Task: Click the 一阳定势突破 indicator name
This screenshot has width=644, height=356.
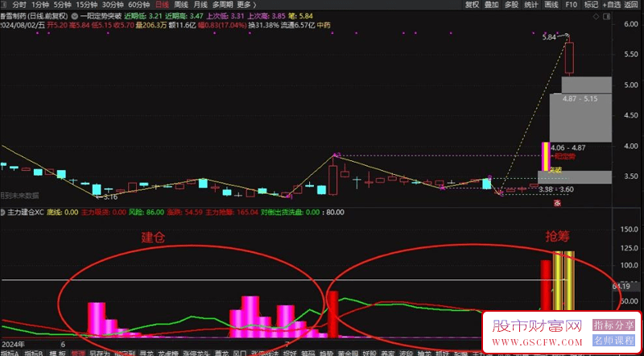Action: click(x=101, y=16)
